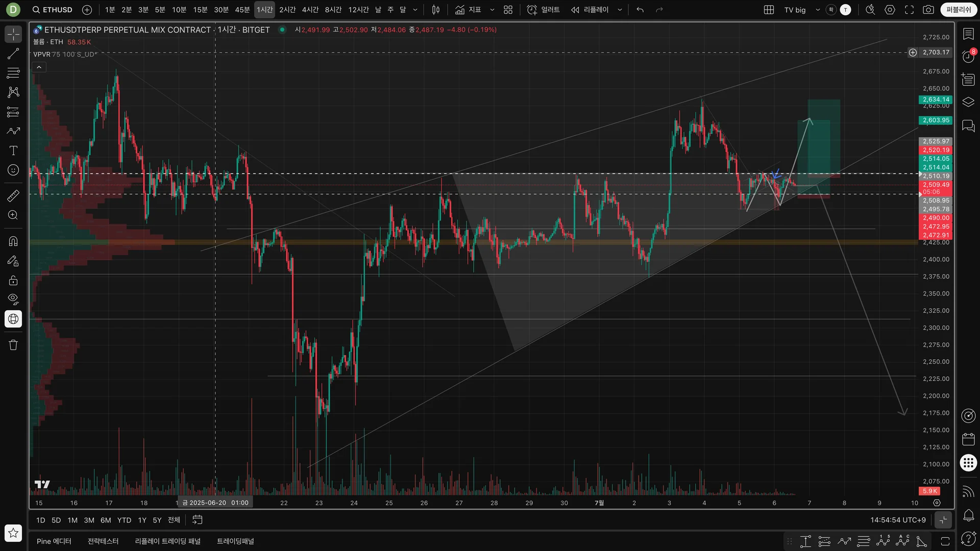
Task: Open the TV big layout dropdown
Action: point(818,10)
